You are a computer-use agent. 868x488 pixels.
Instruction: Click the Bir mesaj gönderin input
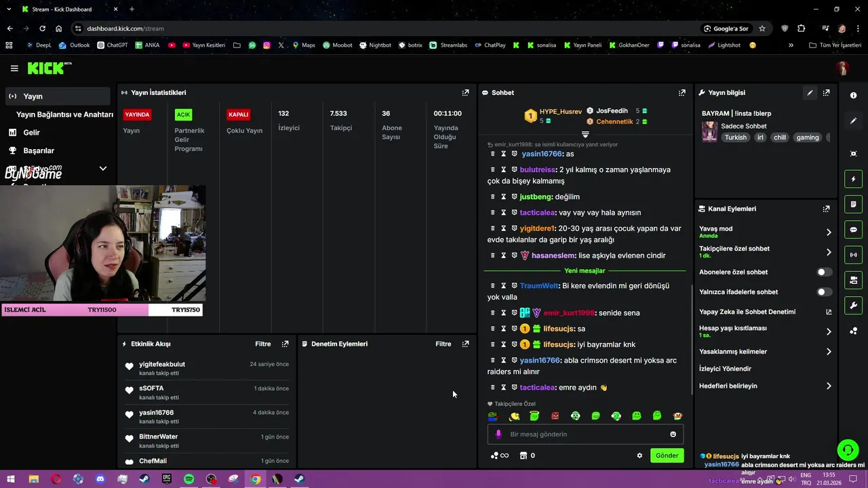(x=585, y=434)
